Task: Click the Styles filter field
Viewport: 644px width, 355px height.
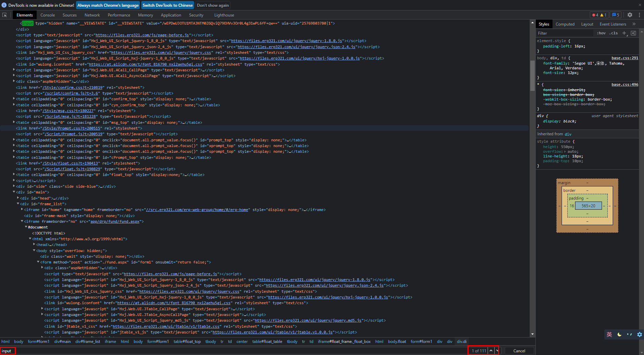Action: click(x=565, y=33)
